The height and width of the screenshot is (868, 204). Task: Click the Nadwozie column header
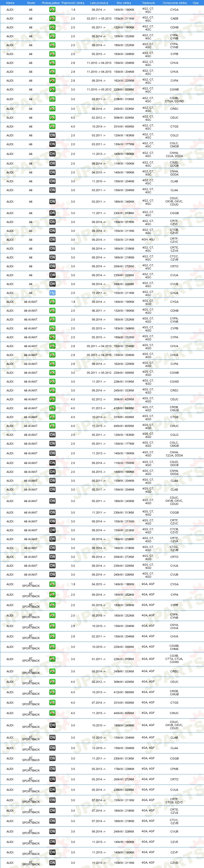tap(148, 3)
